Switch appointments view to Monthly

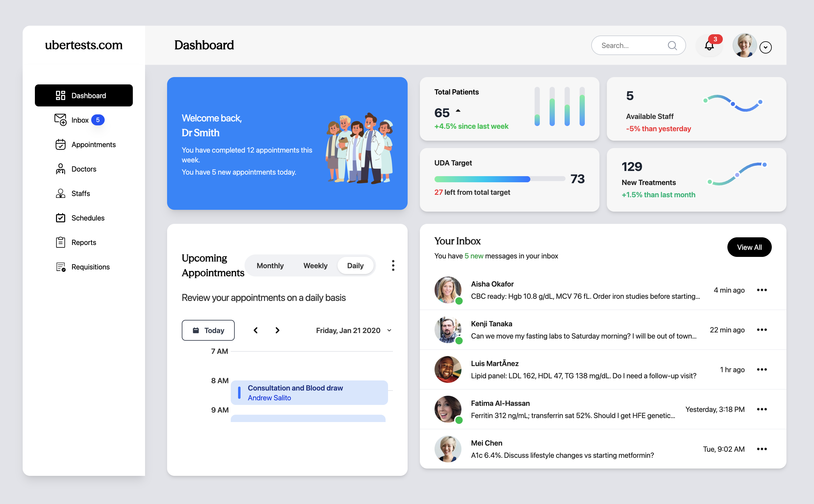coord(270,266)
